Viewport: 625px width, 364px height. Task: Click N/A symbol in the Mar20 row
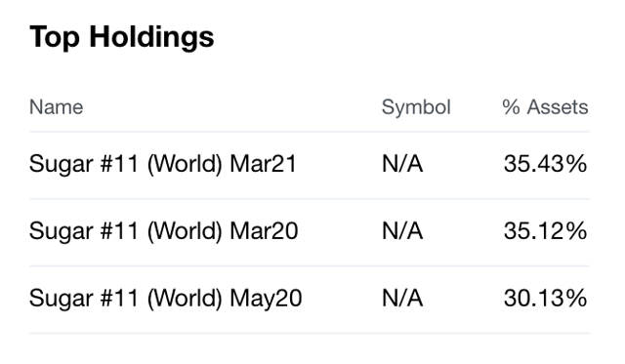[402, 231]
